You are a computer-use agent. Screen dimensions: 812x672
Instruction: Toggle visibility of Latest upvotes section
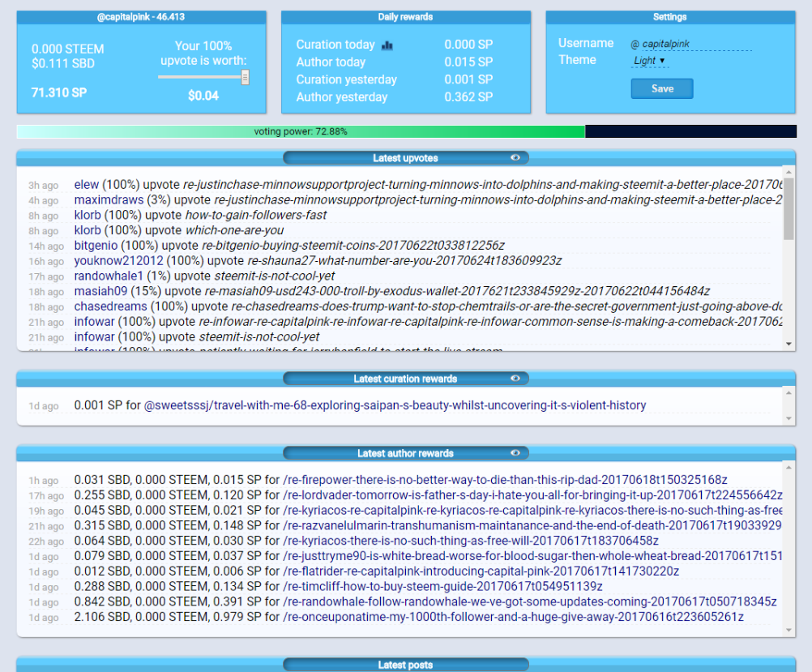[x=515, y=157]
